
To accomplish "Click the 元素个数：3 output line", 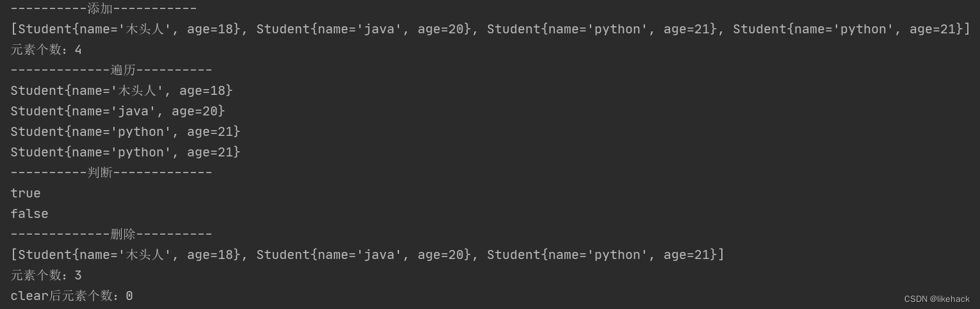I will point(46,275).
